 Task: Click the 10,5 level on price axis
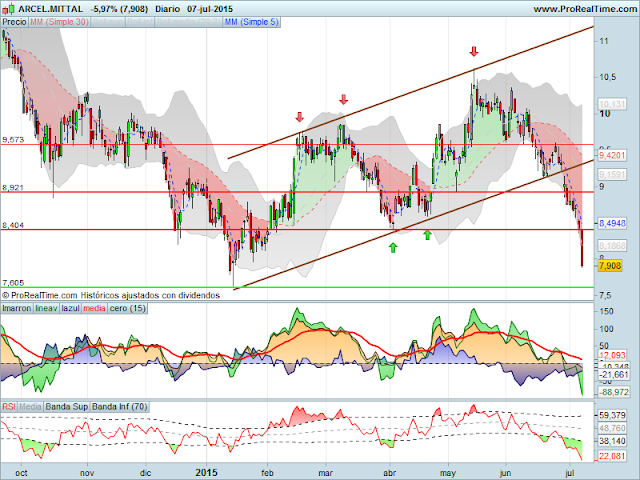607,77
